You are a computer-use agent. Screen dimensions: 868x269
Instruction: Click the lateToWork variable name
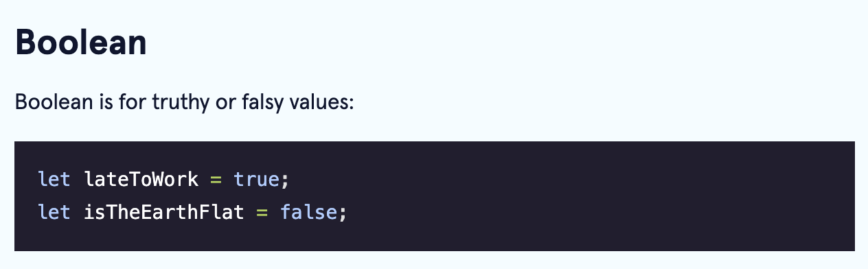[141, 180]
